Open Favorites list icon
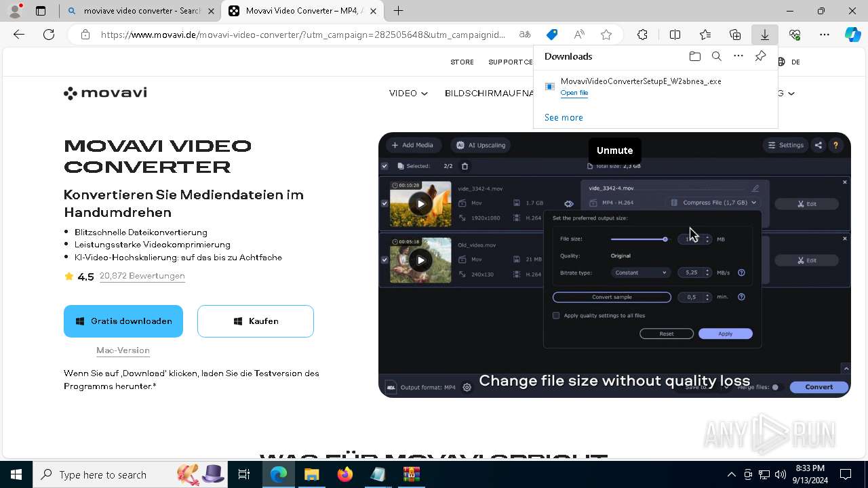Viewport: 868px width, 488px height. [x=705, y=35]
